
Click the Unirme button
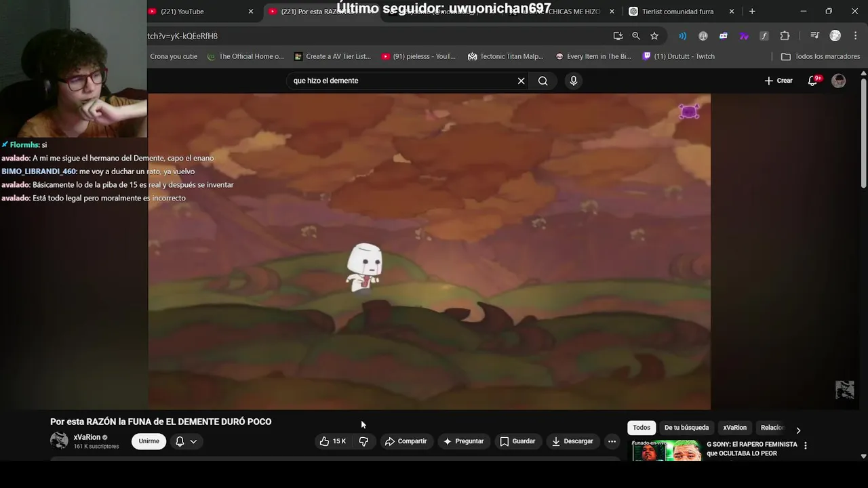(149, 441)
